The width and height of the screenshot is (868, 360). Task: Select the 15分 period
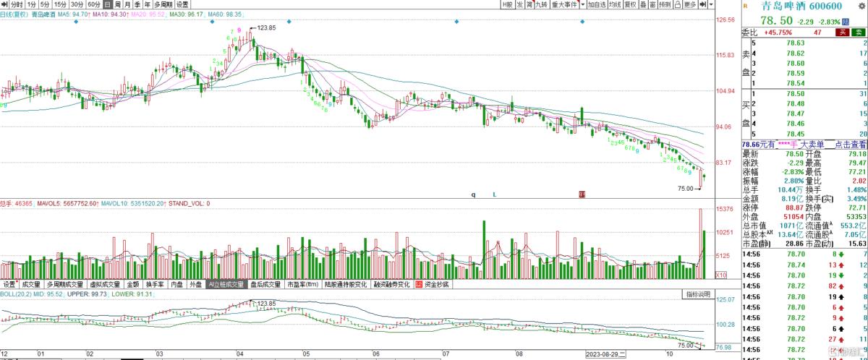pos(61,4)
